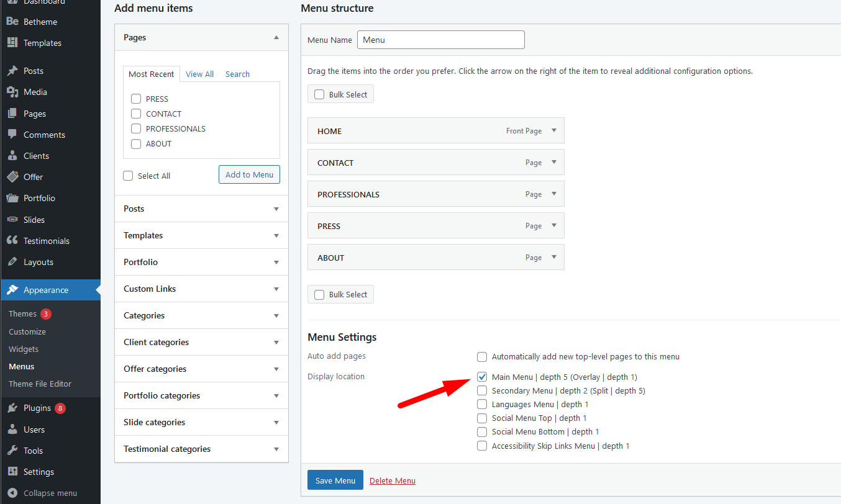The width and height of the screenshot is (841, 504).
Task: Click the Appearance paintbrush icon
Action: pos(12,290)
